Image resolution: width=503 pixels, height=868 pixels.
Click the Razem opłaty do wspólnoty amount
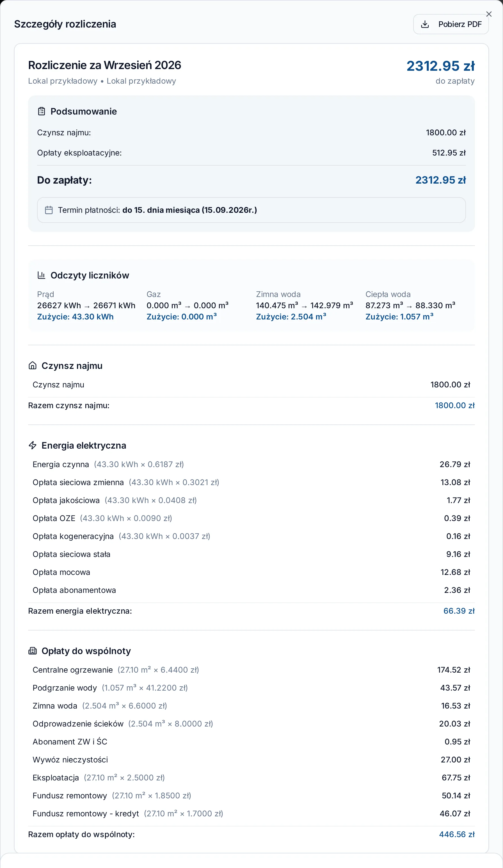457,834
